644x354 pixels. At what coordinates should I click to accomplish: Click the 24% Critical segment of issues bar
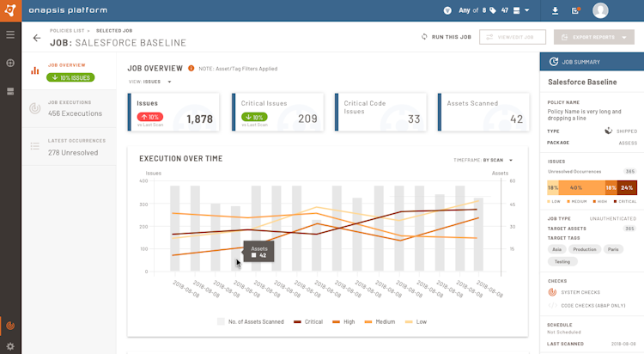pyautogui.click(x=627, y=187)
